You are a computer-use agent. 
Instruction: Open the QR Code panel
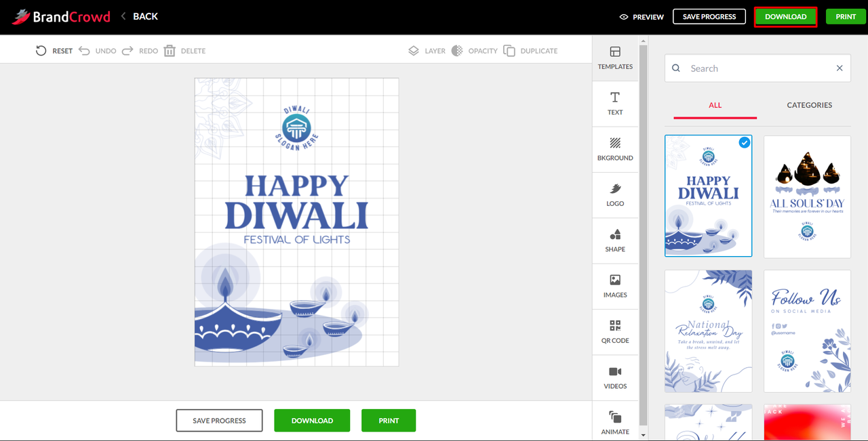(x=615, y=332)
